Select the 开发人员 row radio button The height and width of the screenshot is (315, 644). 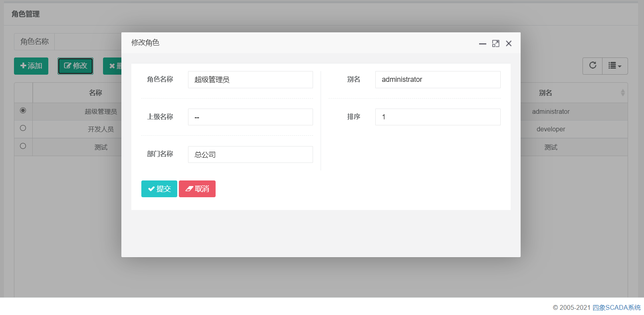click(x=23, y=128)
